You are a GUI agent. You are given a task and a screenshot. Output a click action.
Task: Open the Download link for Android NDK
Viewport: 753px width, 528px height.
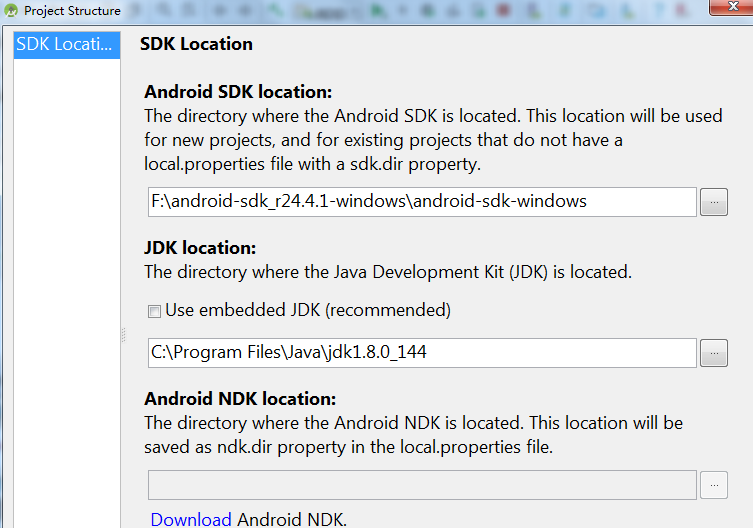191,519
